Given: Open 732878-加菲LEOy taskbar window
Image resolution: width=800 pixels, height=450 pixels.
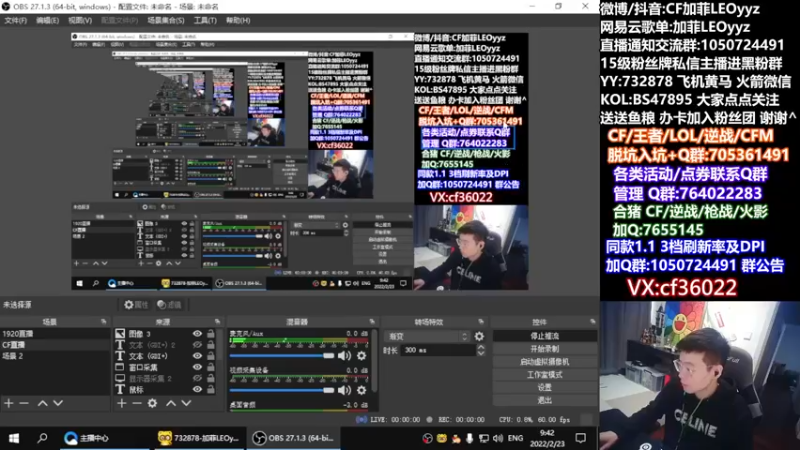Looking at the screenshot, I should (x=198, y=438).
